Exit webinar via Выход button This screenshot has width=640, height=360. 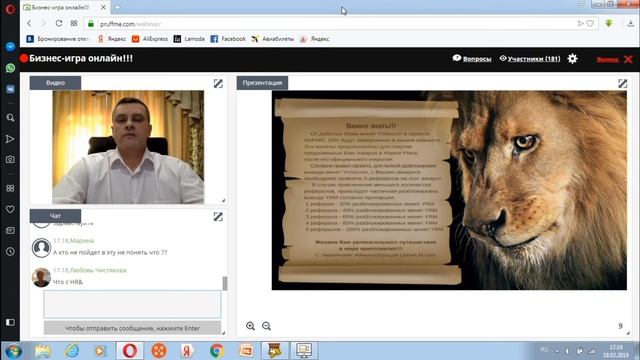[614, 60]
